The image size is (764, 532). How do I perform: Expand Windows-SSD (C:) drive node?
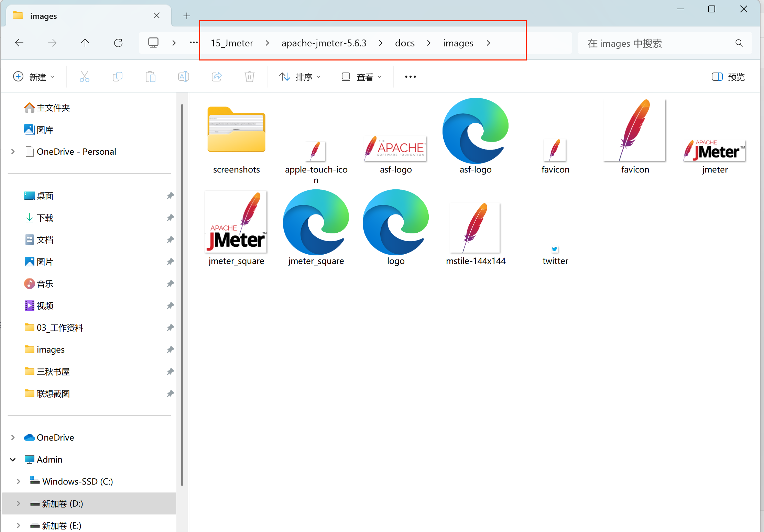coord(19,481)
